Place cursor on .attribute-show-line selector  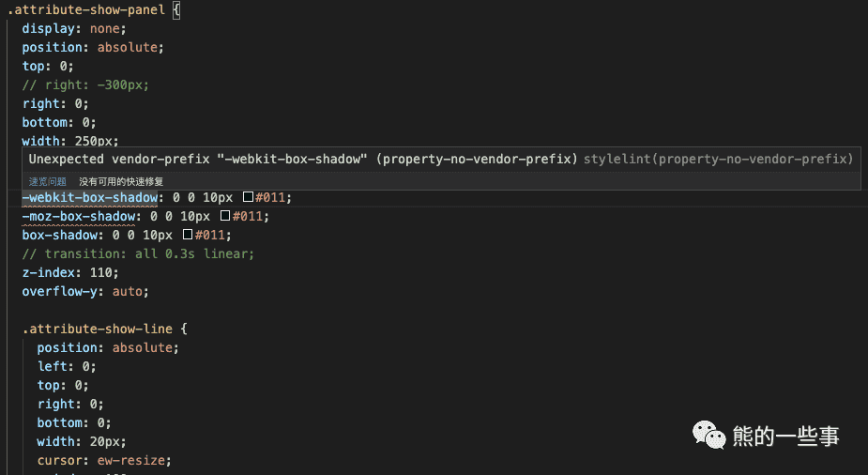98,329
